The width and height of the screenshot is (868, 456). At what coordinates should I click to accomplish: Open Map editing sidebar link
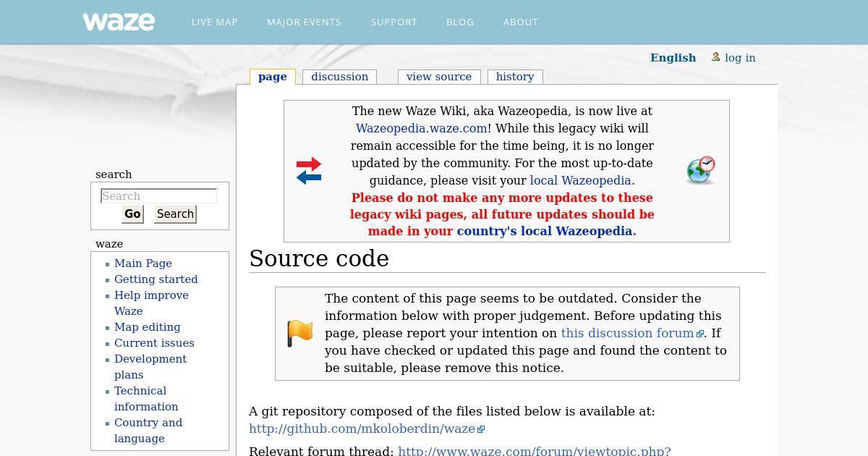point(148,327)
